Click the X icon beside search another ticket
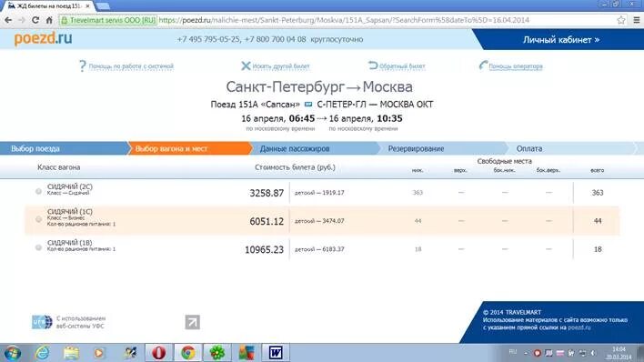 tap(246, 65)
